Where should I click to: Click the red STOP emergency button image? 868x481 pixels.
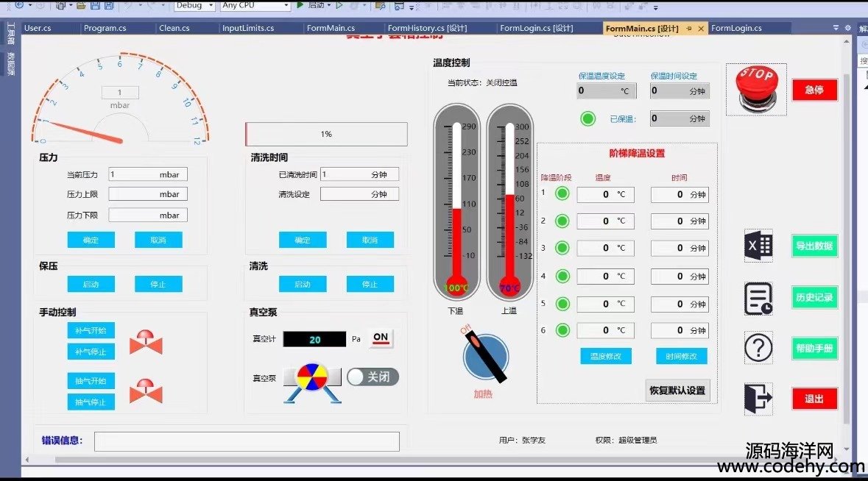756,89
